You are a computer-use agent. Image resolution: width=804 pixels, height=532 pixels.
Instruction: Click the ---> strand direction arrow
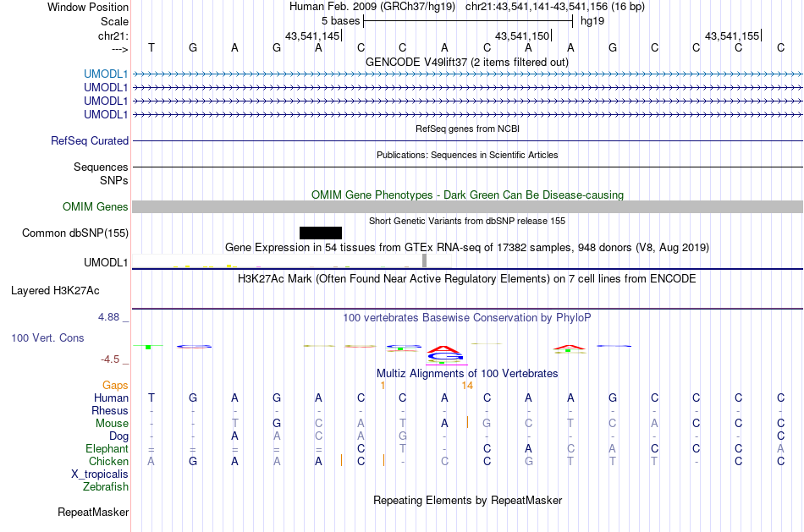pos(119,49)
